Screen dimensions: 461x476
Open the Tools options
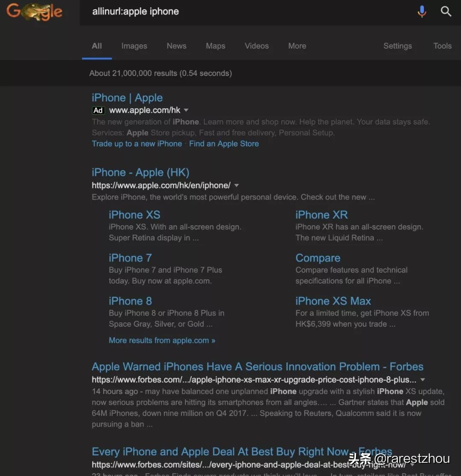point(442,46)
